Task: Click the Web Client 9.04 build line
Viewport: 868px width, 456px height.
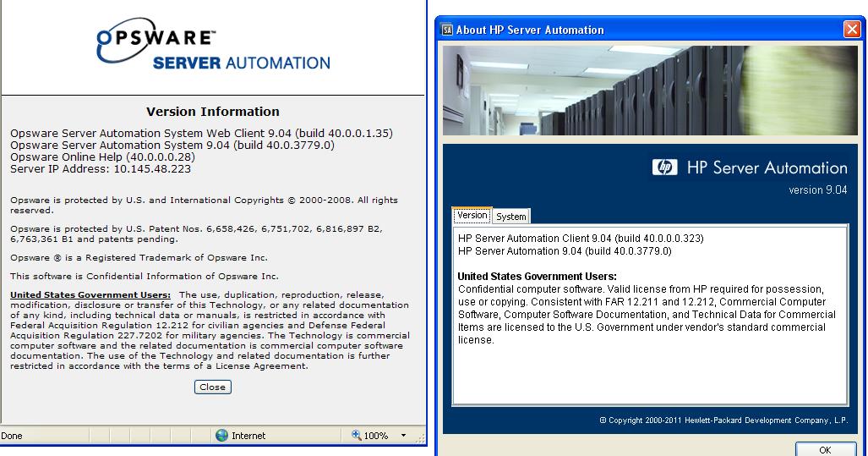Action: click(x=201, y=133)
